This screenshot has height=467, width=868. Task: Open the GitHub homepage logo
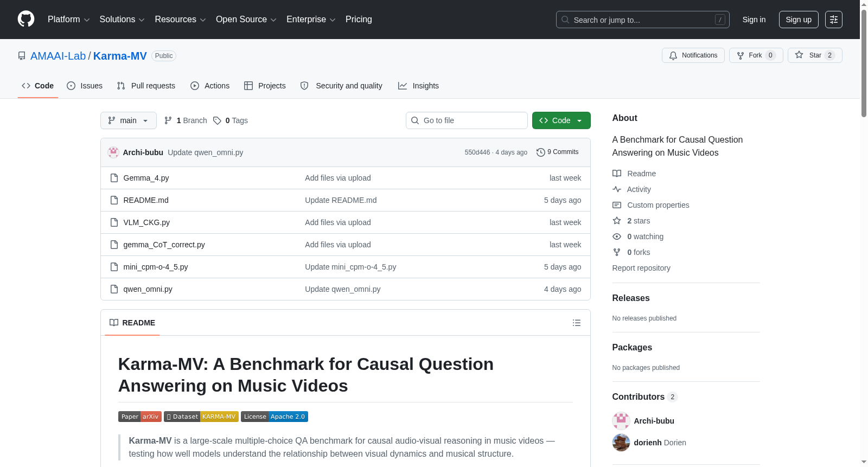pos(26,19)
